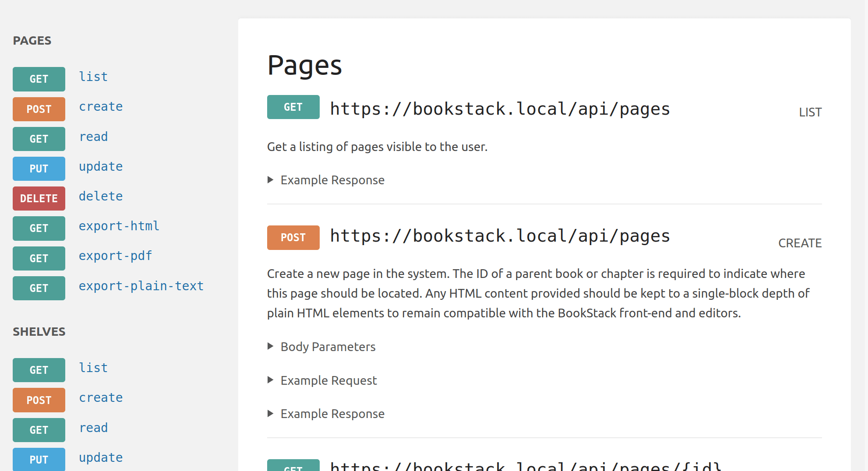Expand Example Response under the CREATE endpoint
The width and height of the screenshot is (868, 471).
coord(326,414)
